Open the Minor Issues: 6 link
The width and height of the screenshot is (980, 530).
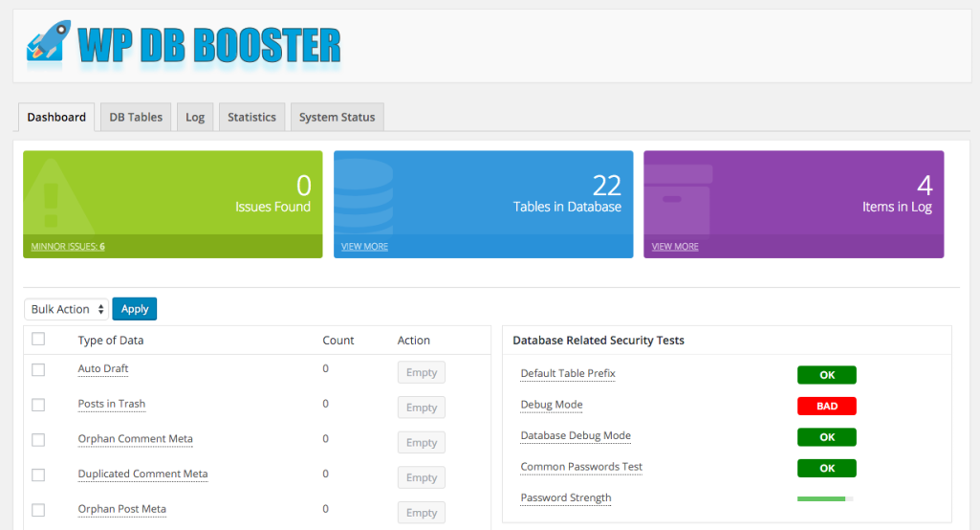click(x=68, y=247)
